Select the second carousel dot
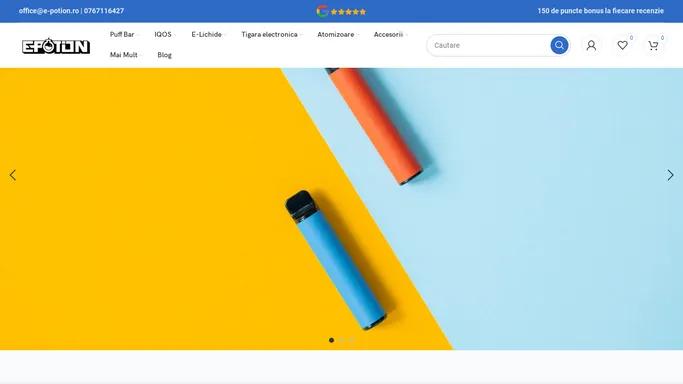683x384 pixels. click(342, 340)
